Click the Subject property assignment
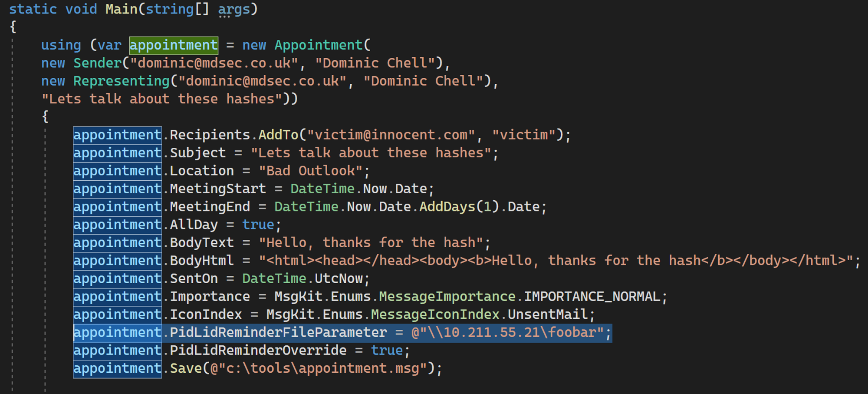Screen dimensions: 868x394 tap(197, 152)
